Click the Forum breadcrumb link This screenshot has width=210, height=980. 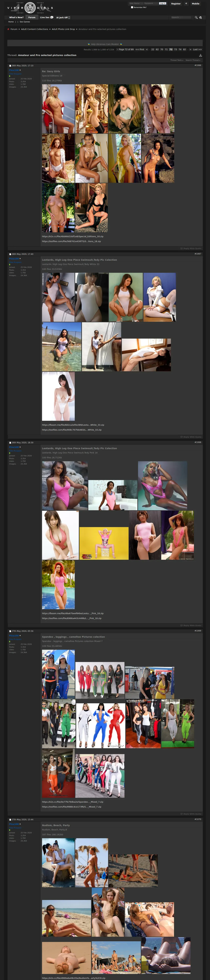tap(14, 29)
